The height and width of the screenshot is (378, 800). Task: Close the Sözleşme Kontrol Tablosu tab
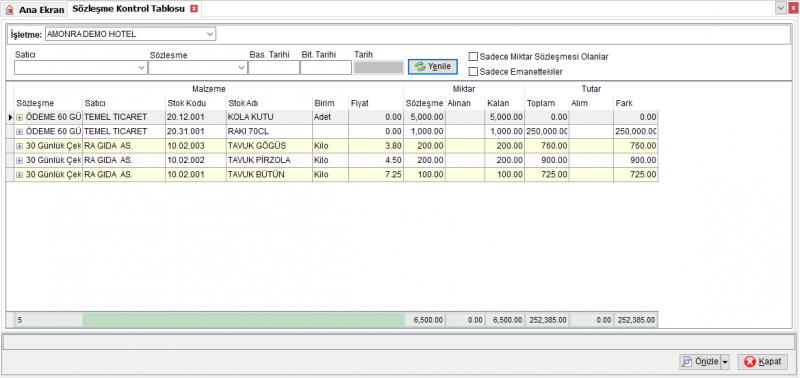193,9
